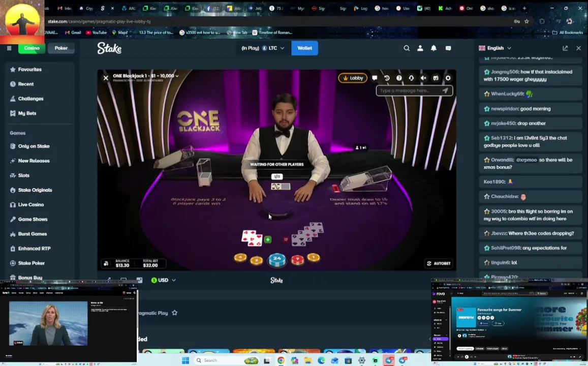Open the notifications bell icon
Image resolution: width=588 pixels, height=366 pixels.
click(434, 48)
